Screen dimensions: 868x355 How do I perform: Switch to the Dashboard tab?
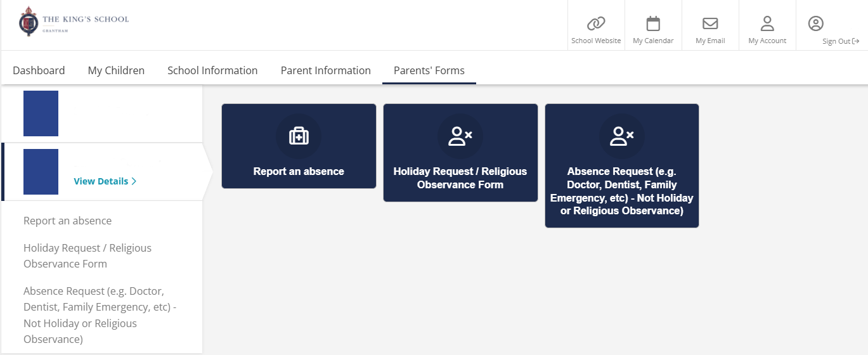tap(39, 70)
